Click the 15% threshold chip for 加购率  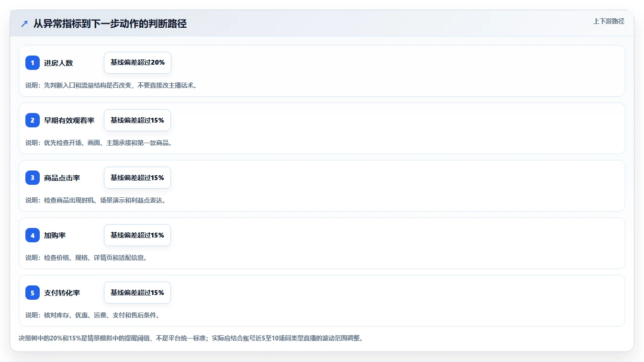pyautogui.click(x=137, y=235)
